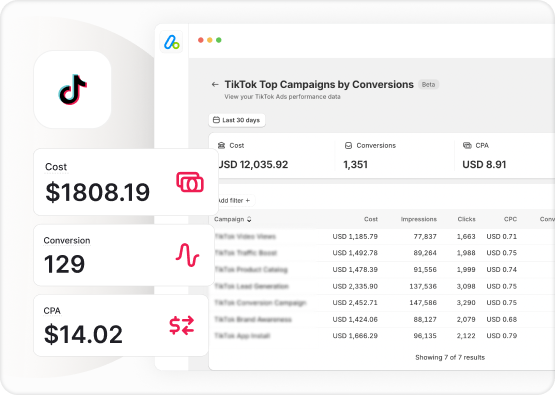Viewport: 555px width, 395px height.
Task: Click the CPA icon in summary bar
Action: [x=467, y=145]
